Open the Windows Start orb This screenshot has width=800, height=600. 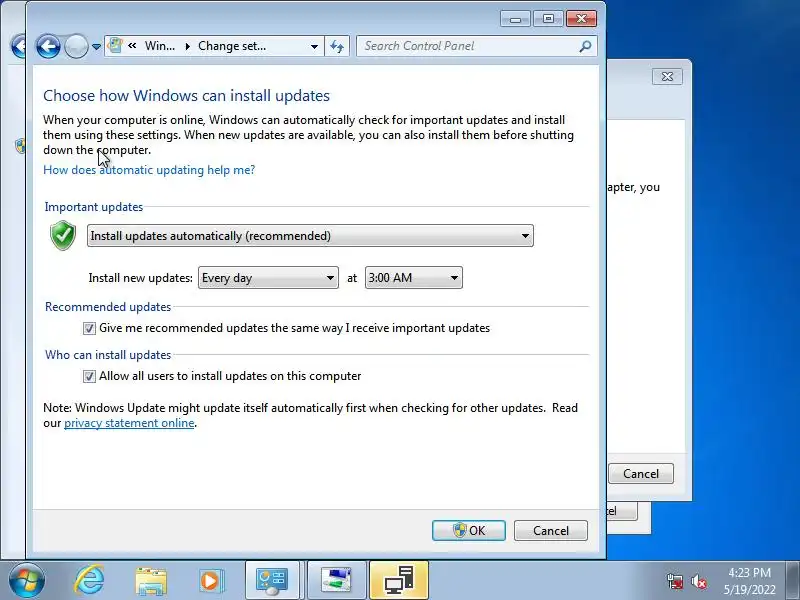[x=27, y=581]
